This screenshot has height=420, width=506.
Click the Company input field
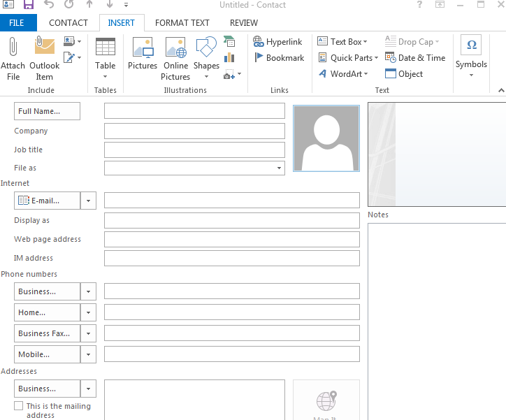194,131
